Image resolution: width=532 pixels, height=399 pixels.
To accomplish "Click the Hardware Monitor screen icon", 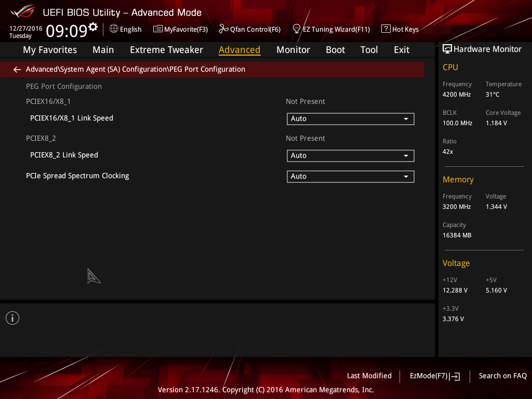I will coord(447,49).
